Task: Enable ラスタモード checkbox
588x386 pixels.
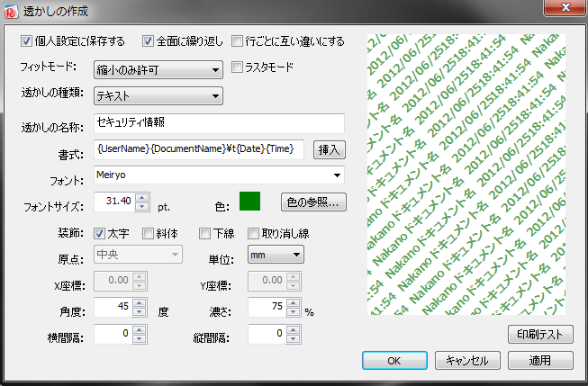Action: [x=237, y=67]
